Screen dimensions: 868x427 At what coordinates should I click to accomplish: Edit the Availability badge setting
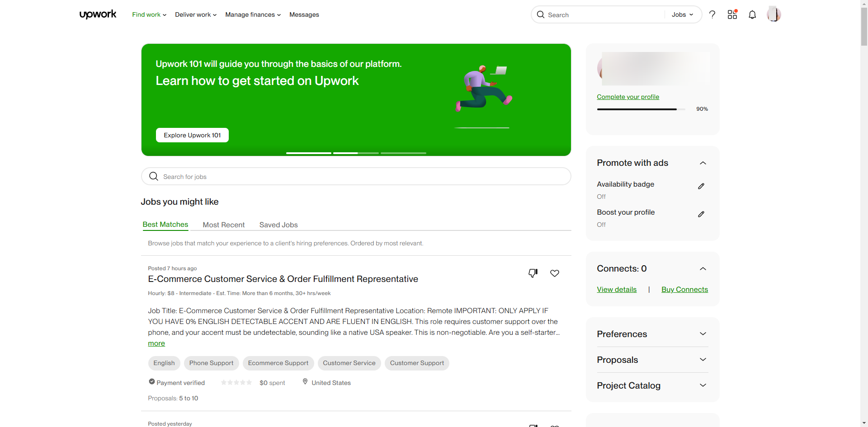701,186
